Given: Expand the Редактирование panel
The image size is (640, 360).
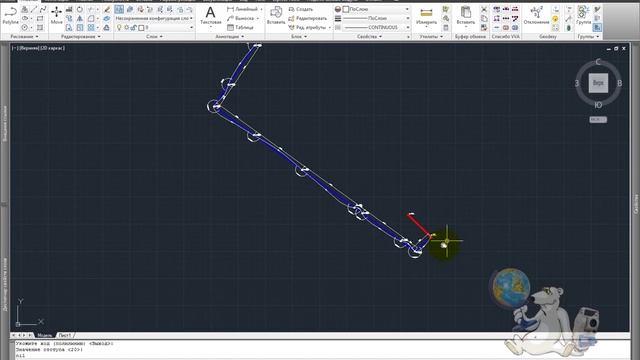Looking at the screenshot, I should tap(80, 37).
